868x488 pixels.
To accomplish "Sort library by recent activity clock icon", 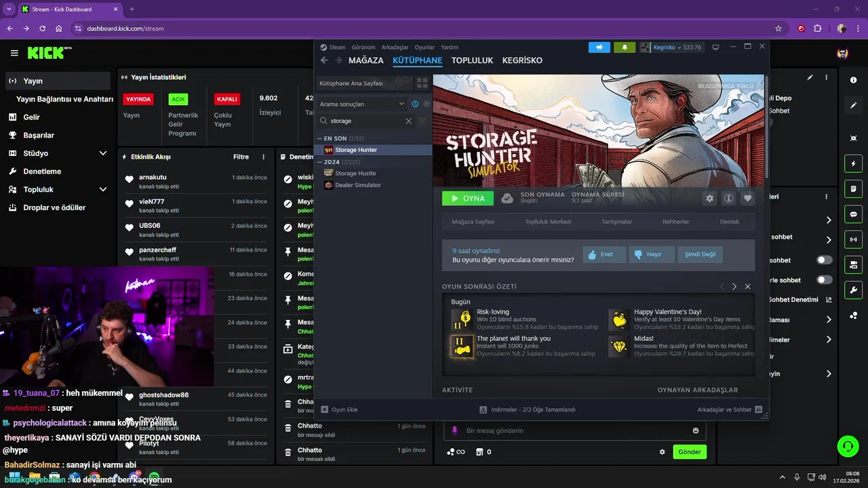I will click(x=415, y=104).
